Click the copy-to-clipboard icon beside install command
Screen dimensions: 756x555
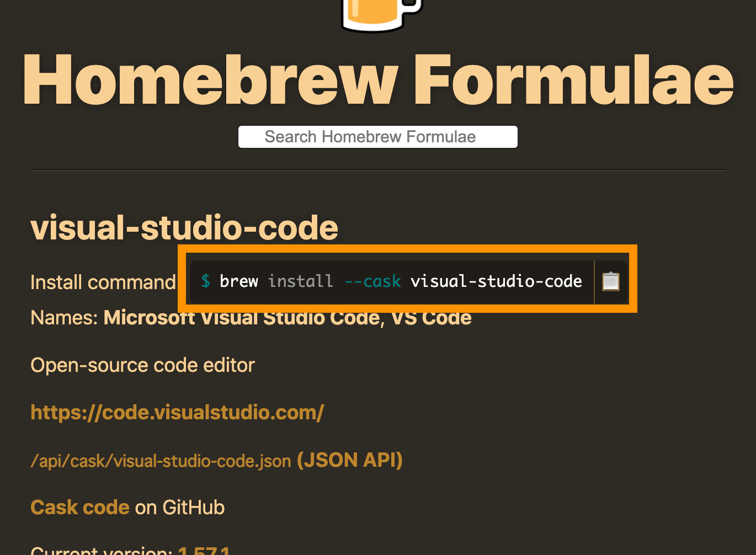point(610,281)
